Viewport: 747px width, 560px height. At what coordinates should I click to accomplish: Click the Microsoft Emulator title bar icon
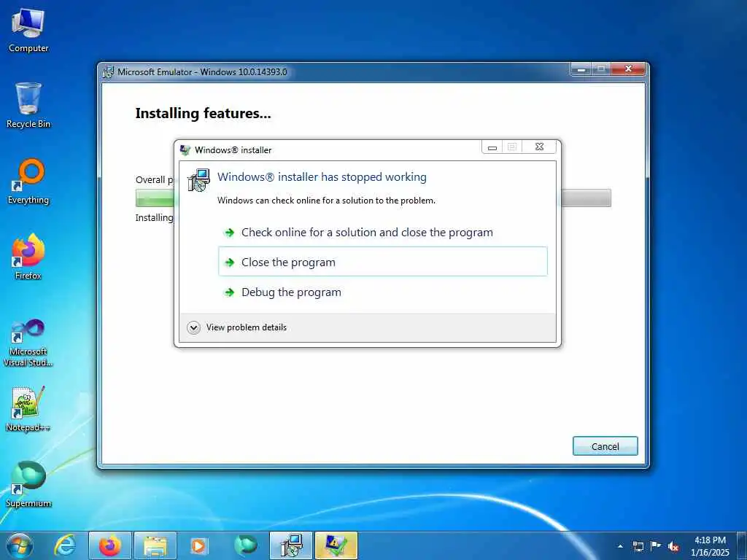tap(109, 72)
